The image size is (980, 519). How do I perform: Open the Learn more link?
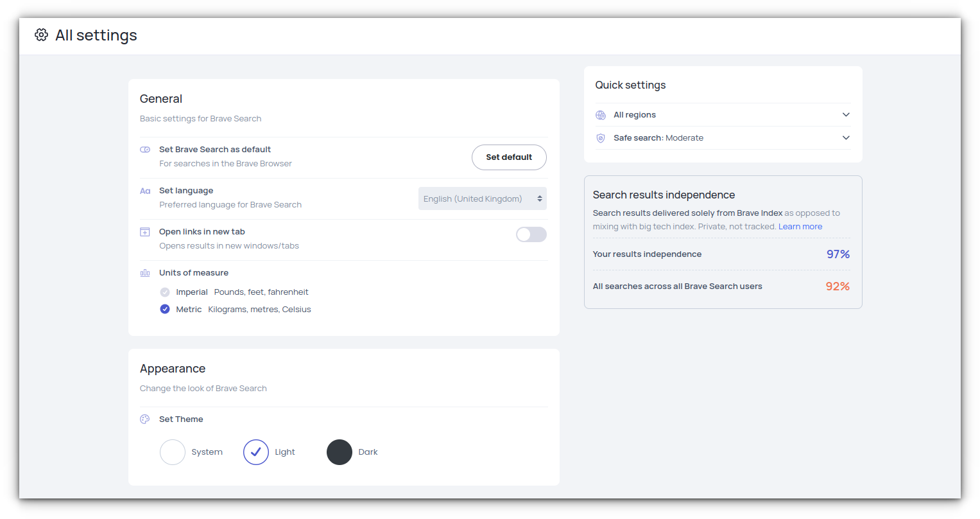tap(800, 227)
